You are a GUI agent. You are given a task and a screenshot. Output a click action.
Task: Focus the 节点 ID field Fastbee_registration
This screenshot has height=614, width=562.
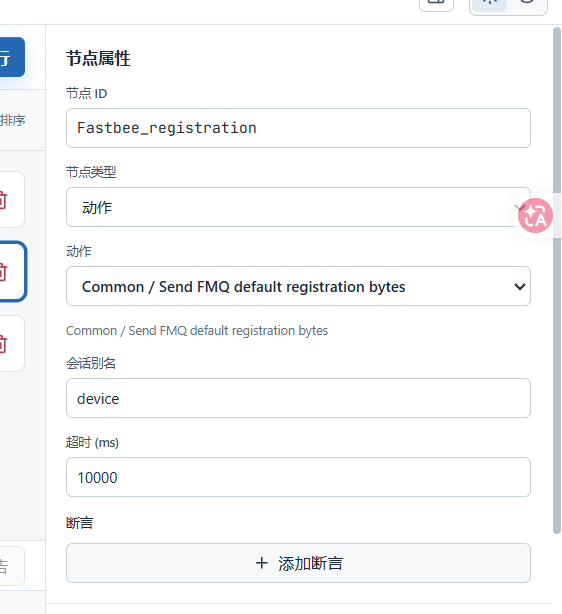tap(298, 128)
